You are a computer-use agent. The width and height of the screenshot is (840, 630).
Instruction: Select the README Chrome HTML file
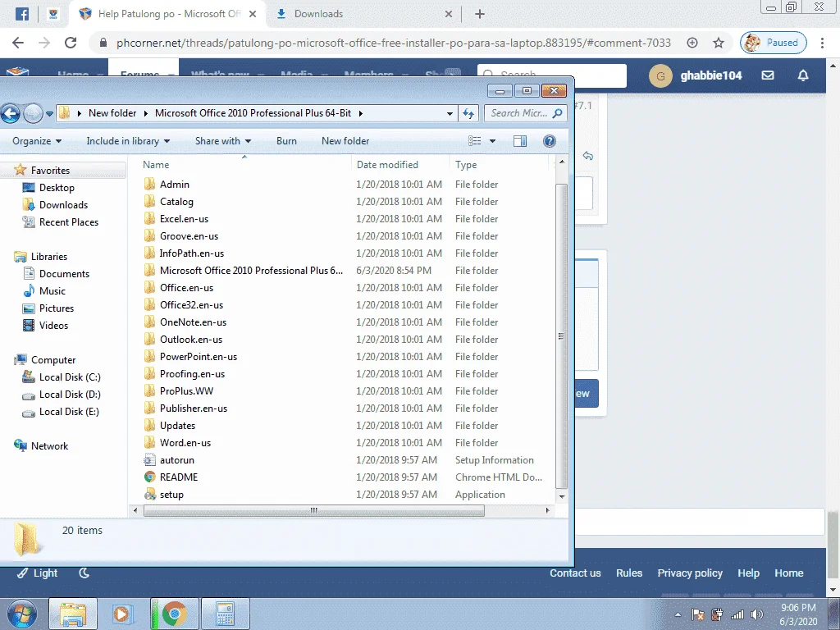178,477
